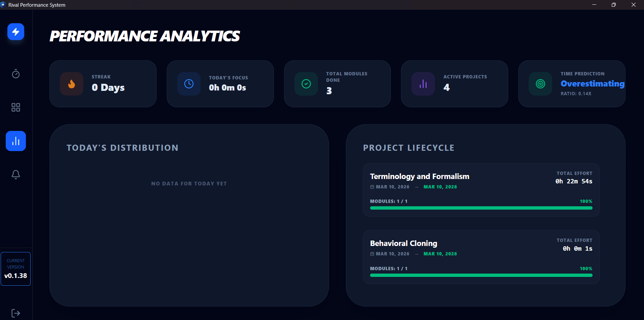Click the Overestimating prediction label
This screenshot has width=644, height=320.
pyautogui.click(x=593, y=83)
